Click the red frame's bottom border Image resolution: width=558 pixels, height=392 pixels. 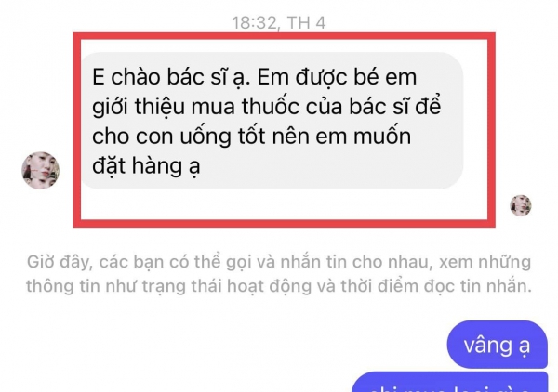[x=284, y=224]
